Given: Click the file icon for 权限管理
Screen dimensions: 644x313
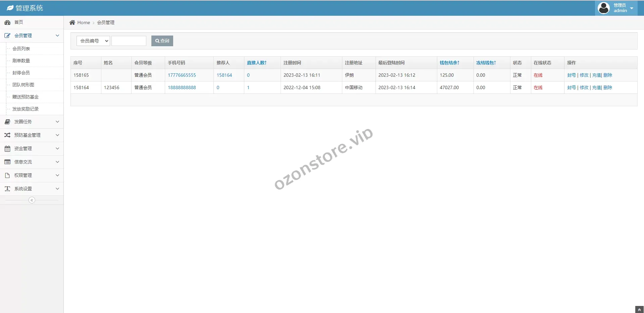Looking at the screenshot, I should tap(7, 175).
